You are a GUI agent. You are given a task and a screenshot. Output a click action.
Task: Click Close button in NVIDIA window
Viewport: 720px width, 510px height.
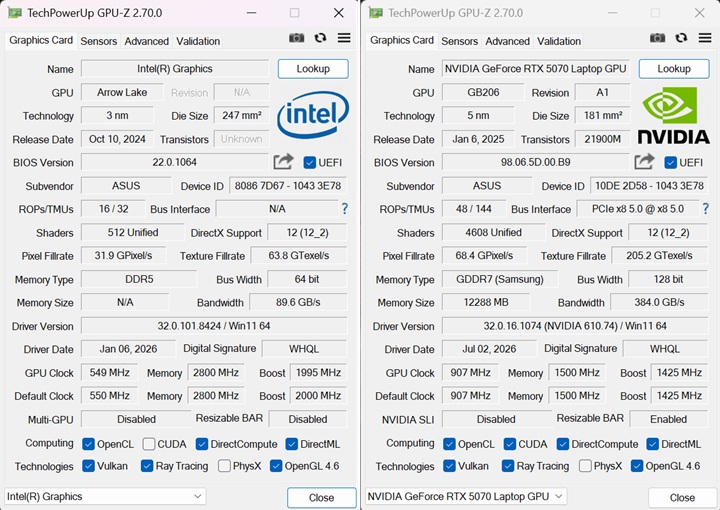682,498
